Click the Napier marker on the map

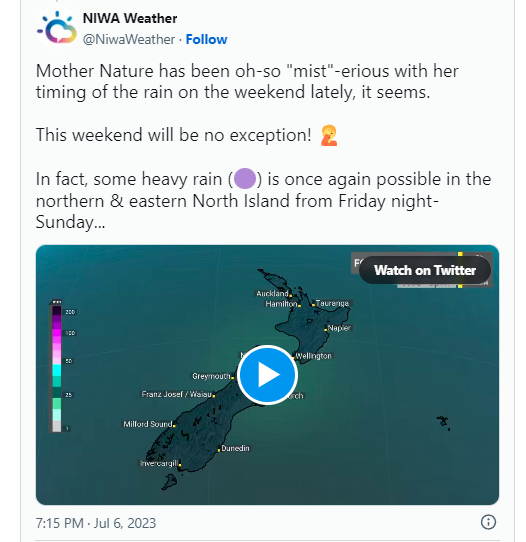tap(326, 329)
